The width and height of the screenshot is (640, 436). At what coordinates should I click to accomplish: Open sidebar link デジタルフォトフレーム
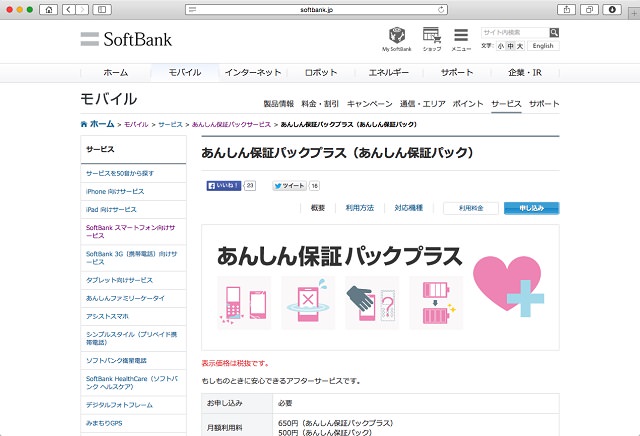pyautogui.click(x=119, y=405)
